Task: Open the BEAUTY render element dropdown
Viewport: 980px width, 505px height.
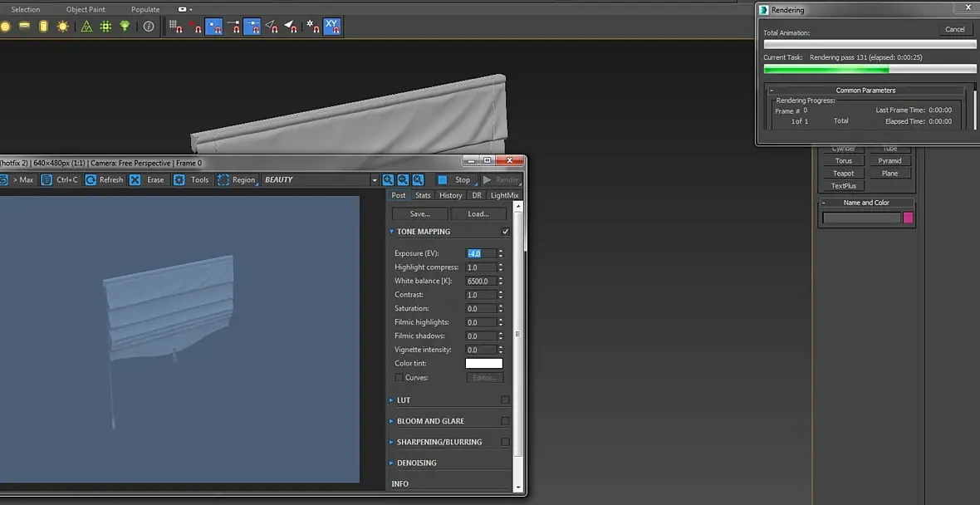Action: [x=321, y=180]
